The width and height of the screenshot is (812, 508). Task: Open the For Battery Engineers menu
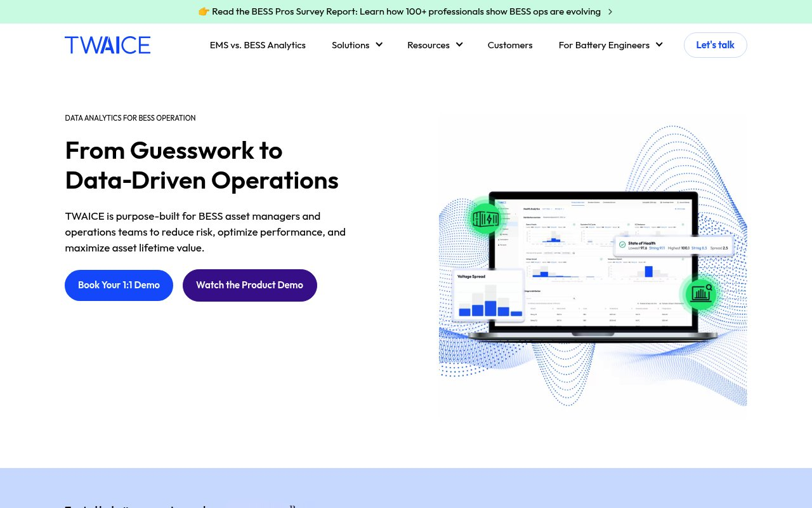604,45
